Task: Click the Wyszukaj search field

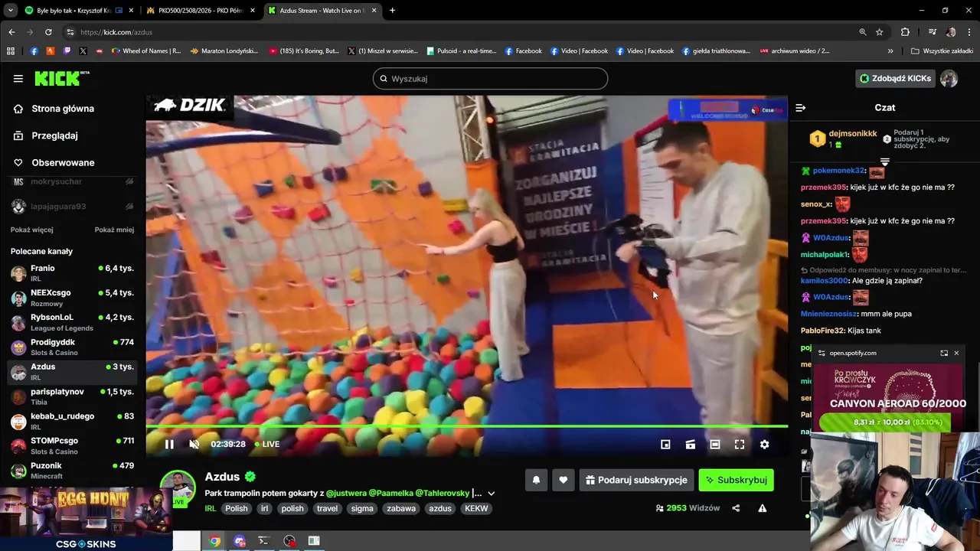Action: coord(490,78)
